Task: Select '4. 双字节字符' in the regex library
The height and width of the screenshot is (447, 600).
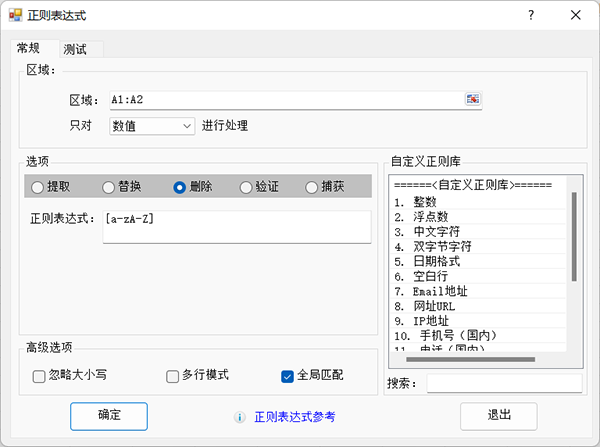Action: [x=479, y=246]
